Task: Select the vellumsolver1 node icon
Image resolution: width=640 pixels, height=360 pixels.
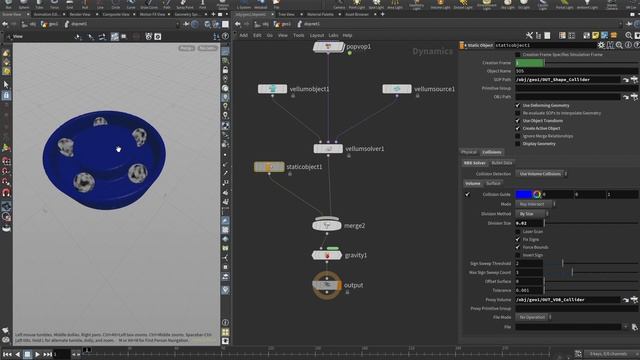Action: pos(328,149)
